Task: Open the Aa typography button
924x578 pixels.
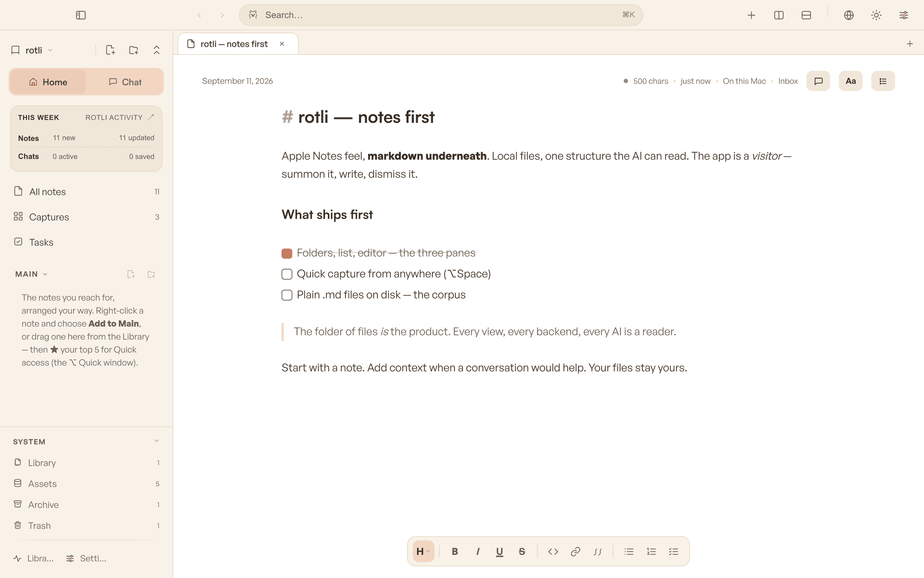Action: (850, 81)
